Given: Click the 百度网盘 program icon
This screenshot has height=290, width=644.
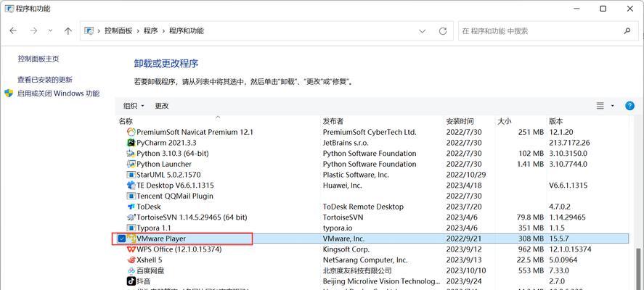Looking at the screenshot, I should 131,270.
